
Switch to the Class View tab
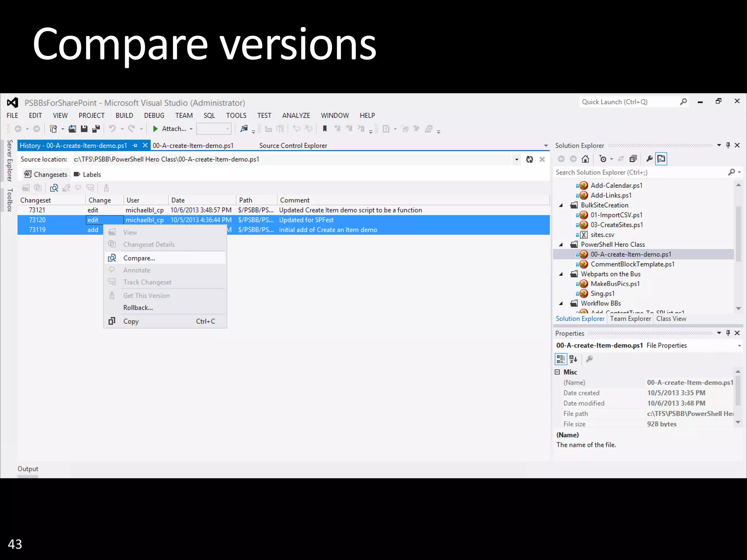point(671,319)
